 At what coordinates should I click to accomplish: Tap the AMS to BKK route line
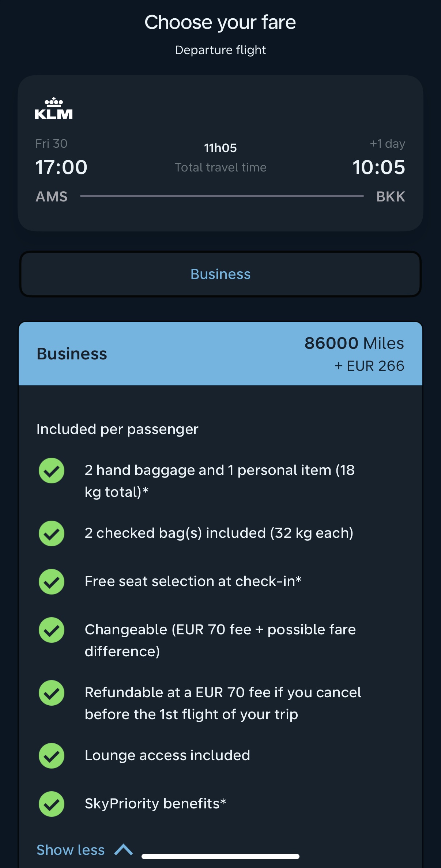222,196
